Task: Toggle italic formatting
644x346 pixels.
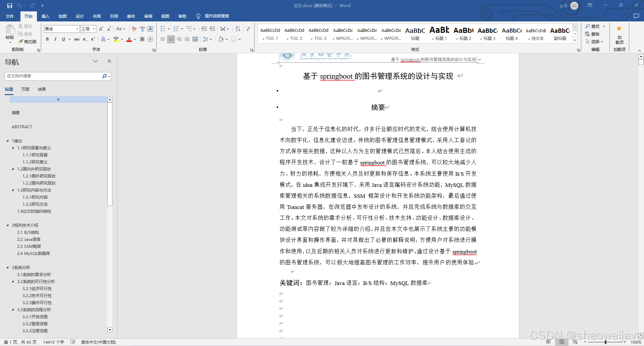Action: (55, 39)
